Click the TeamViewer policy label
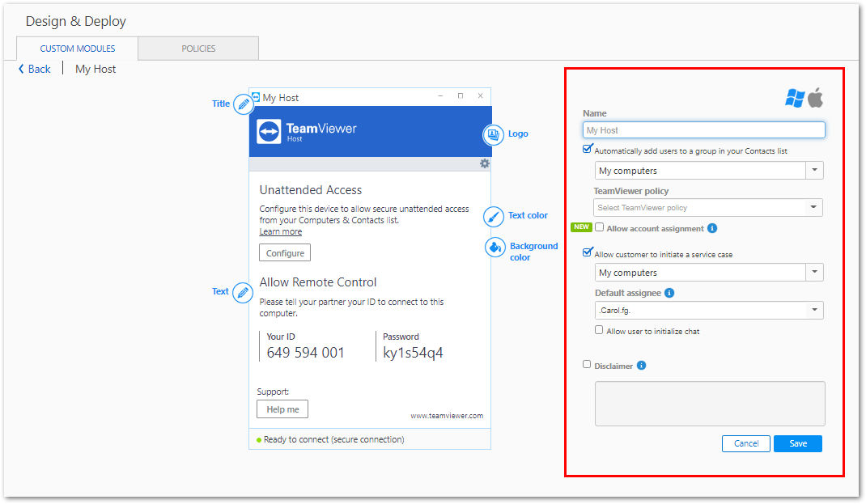The width and height of the screenshot is (866, 504). [630, 191]
